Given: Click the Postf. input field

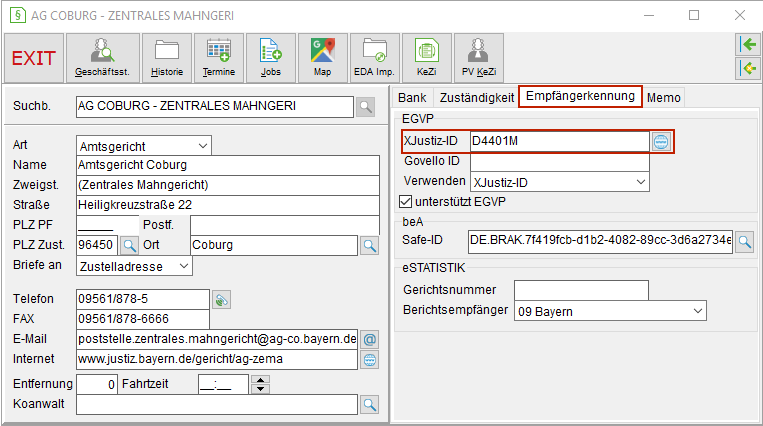Looking at the screenshot, I should pyautogui.click(x=285, y=225).
